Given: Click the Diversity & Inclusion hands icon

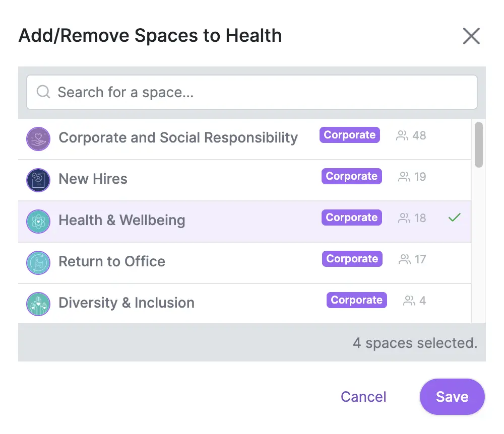Looking at the screenshot, I should click(38, 304).
